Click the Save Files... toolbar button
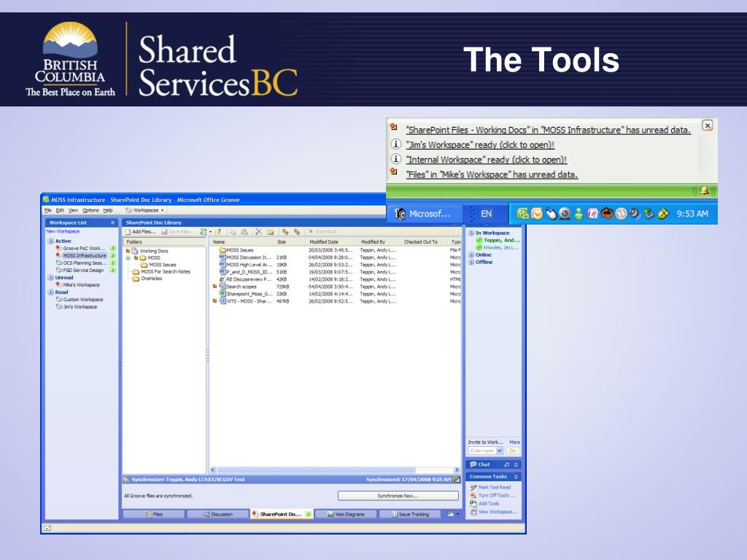The image size is (747, 560). (x=178, y=232)
